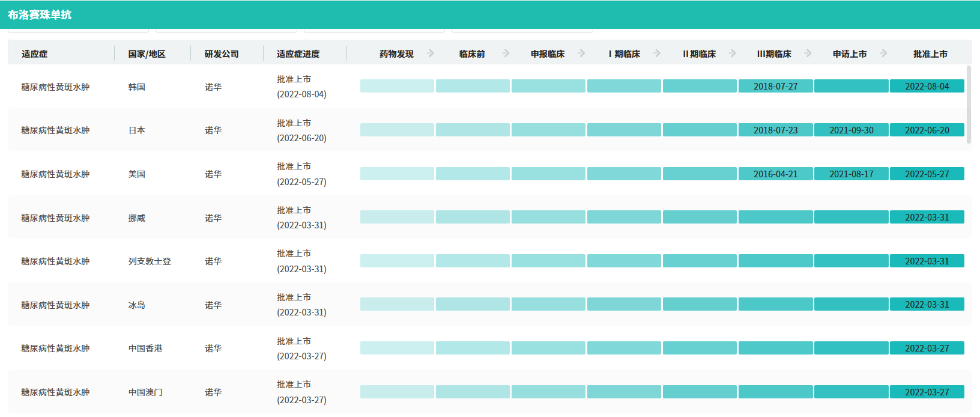
Task: Click the 冰岛 country cell
Action: coord(137,305)
